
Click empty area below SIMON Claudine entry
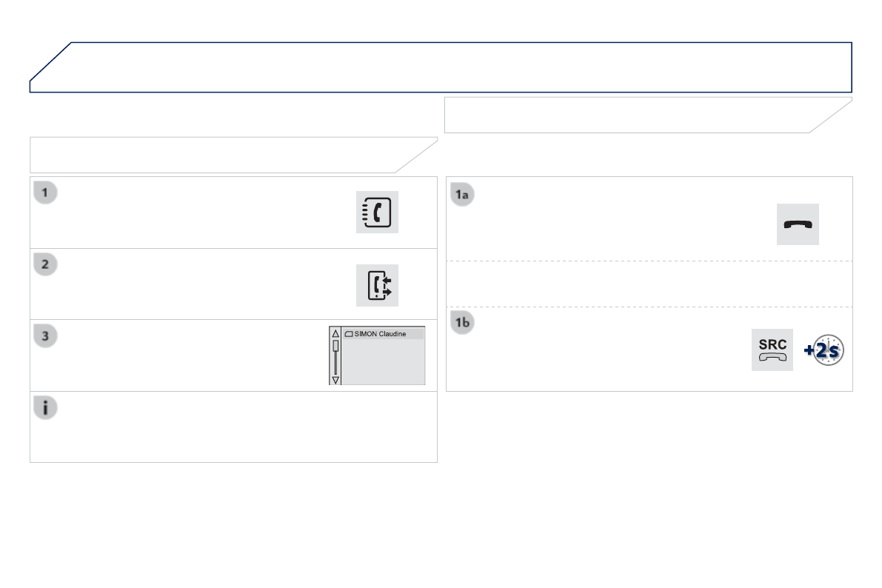383,363
